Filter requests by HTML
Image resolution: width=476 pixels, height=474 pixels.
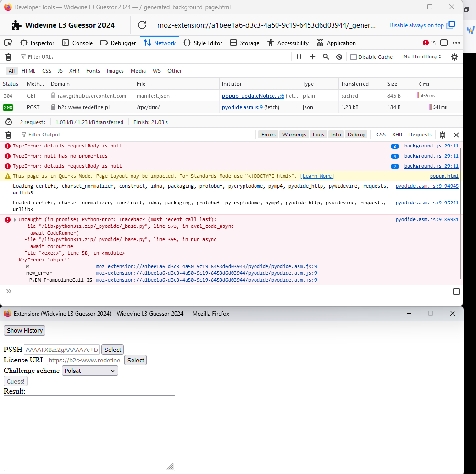29,71
